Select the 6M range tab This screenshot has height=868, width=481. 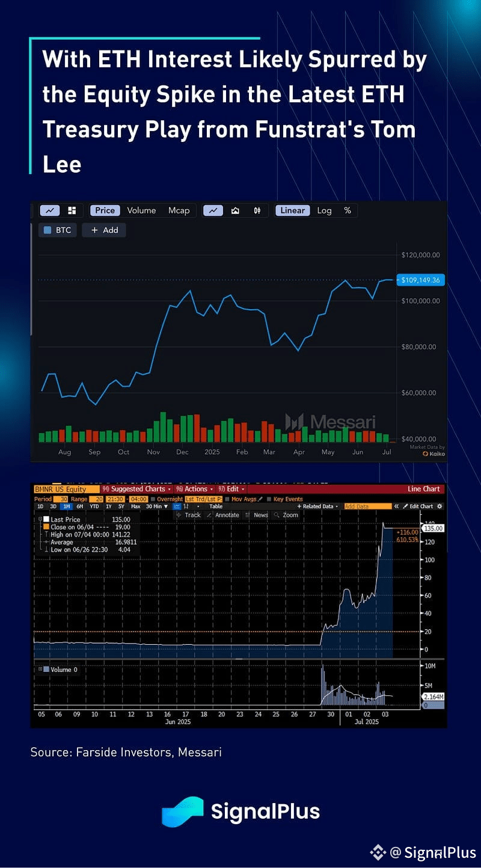[x=79, y=506]
